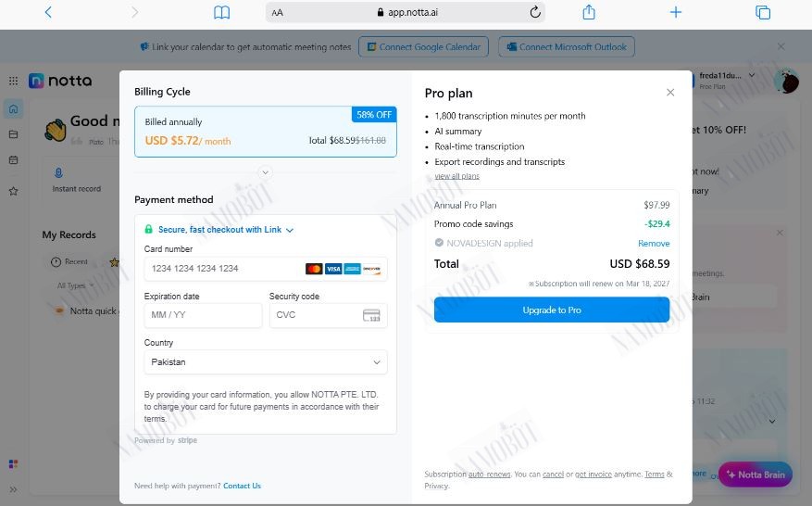Show all open tabs icon
The width and height of the screenshot is (812, 506).
(763, 12)
